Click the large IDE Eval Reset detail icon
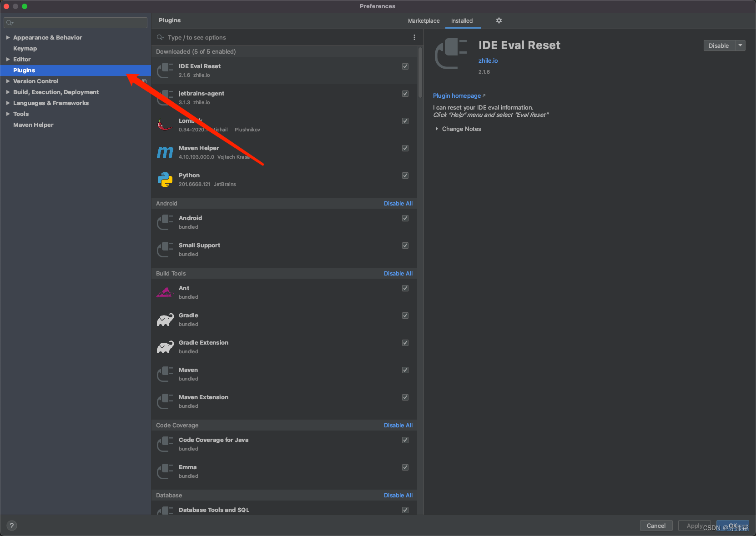 pos(451,54)
